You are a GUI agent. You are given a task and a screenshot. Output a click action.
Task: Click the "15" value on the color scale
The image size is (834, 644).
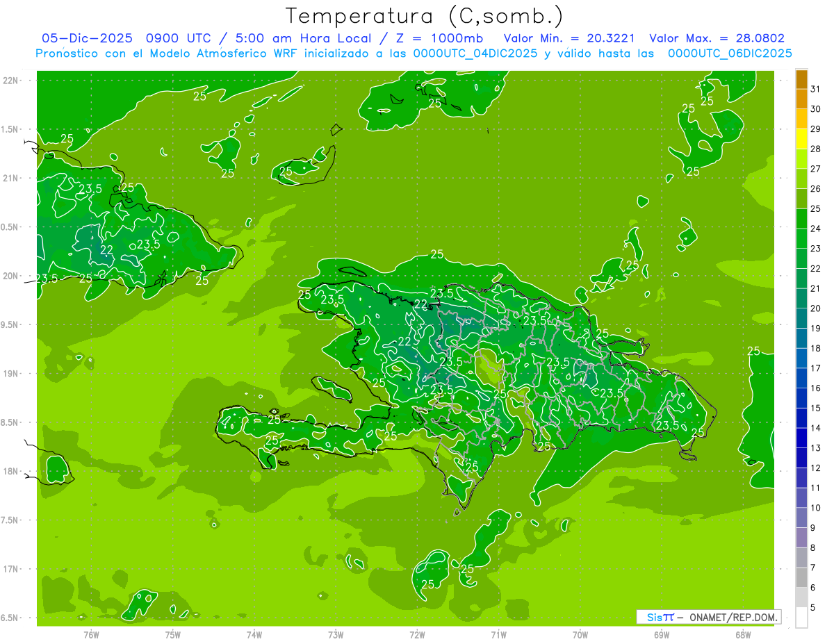pyautogui.click(x=815, y=408)
